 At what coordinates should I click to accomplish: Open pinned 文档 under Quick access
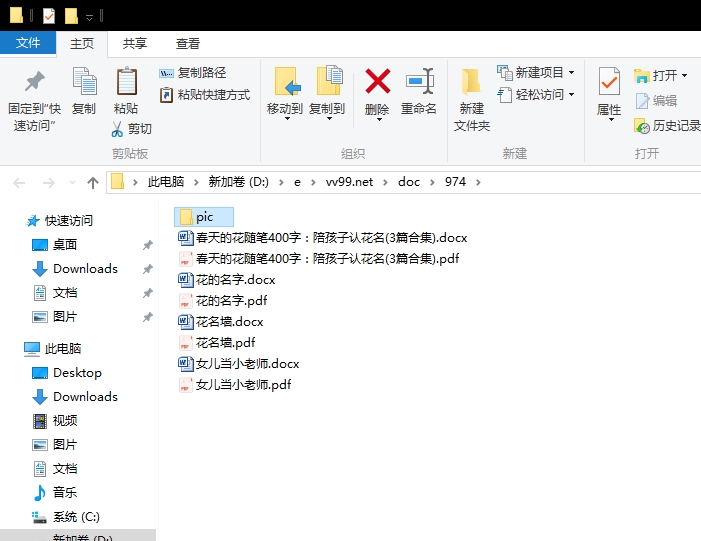tap(55, 293)
